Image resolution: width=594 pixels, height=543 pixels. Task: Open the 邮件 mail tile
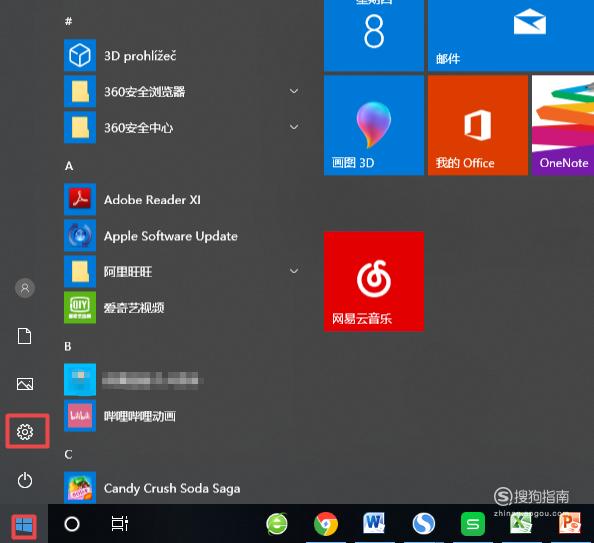point(511,35)
